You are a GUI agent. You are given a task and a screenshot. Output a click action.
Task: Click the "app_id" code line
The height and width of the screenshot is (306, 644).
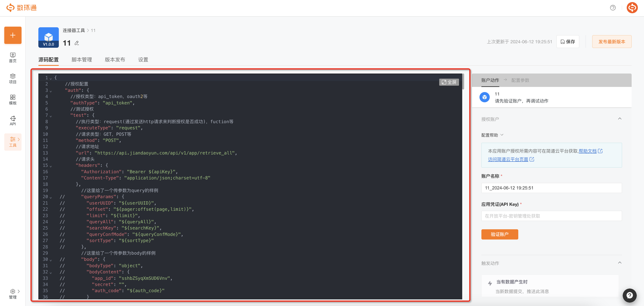132,278
